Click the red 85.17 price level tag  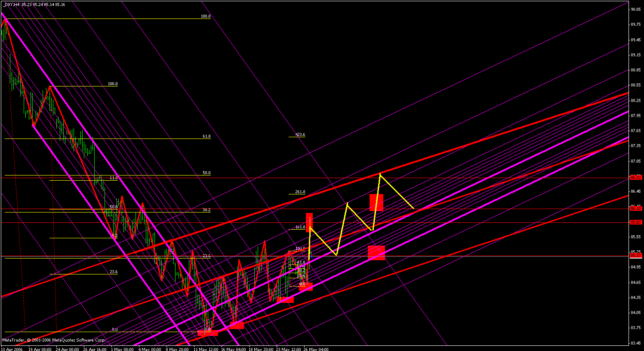coord(636,255)
